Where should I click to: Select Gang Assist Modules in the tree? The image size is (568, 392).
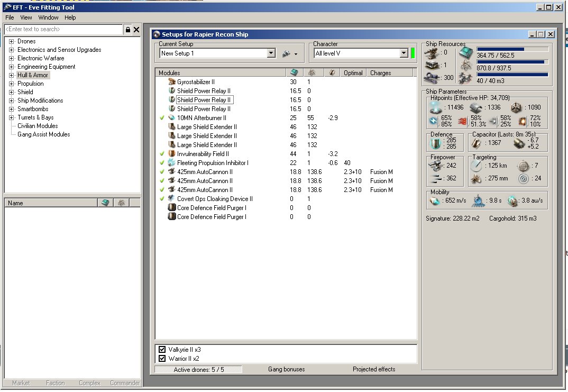[43, 134]
